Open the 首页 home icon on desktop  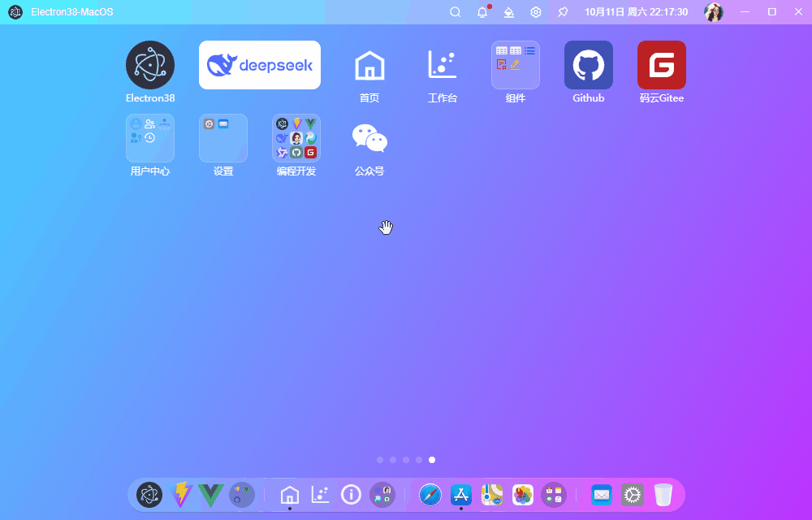pyautogui.click(x=369, y=65)
